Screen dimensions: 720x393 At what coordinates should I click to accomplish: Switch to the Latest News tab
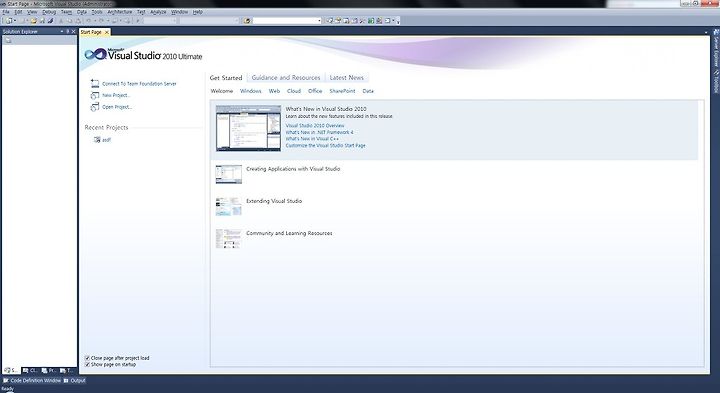point(347,78)
